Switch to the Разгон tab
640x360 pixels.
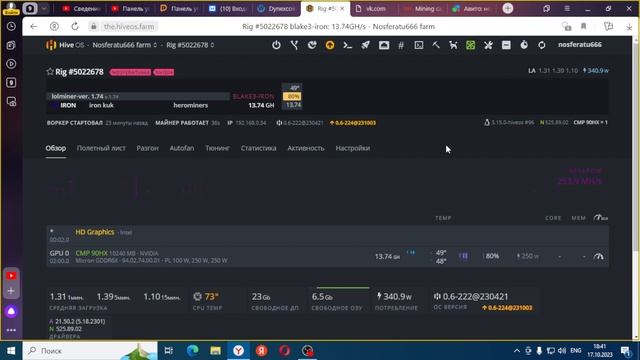147,148
